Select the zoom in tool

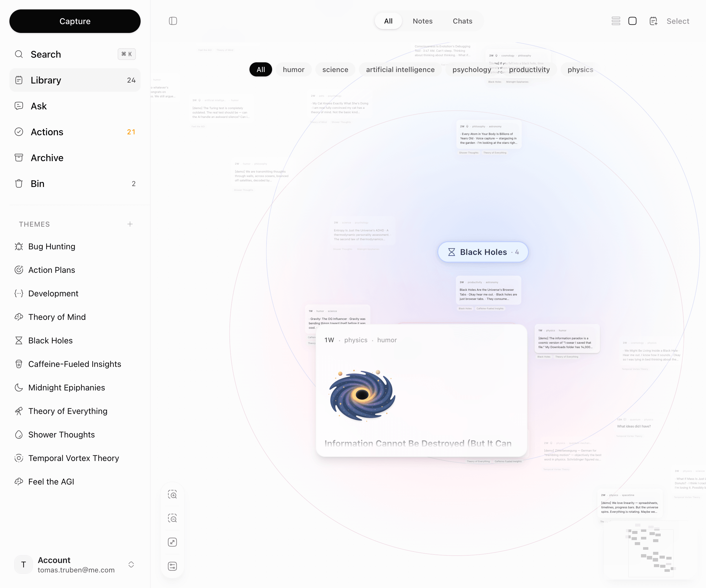[172, 494]
